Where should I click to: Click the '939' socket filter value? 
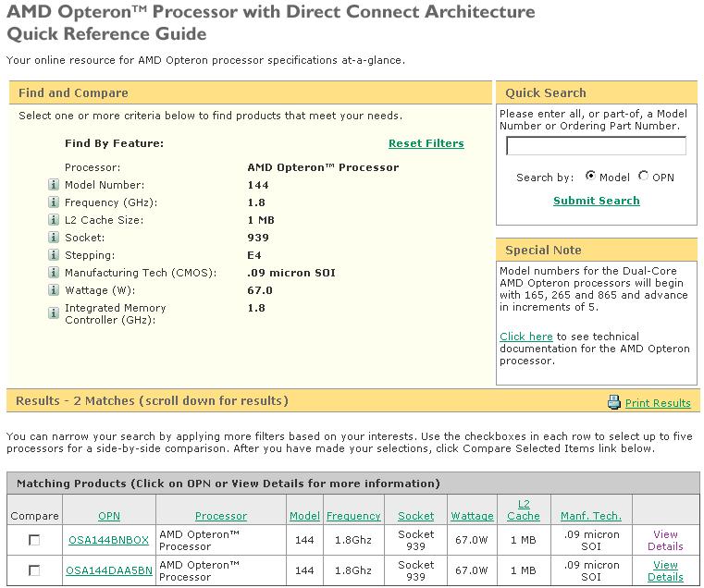[258, 238]
